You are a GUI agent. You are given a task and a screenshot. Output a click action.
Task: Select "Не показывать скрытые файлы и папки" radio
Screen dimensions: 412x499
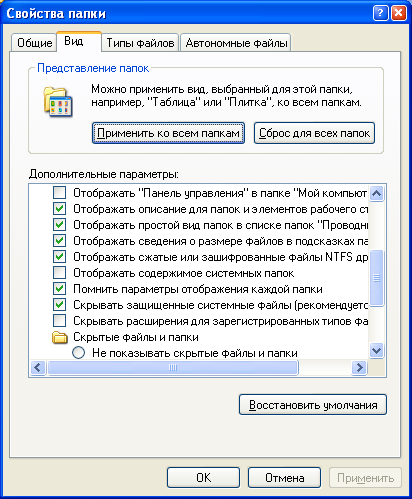pos(79,353)
